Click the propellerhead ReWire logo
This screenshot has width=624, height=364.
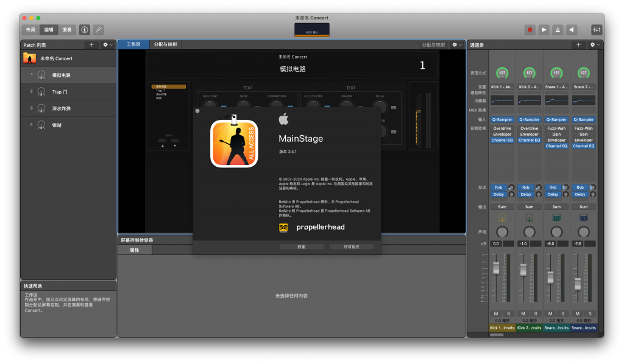click(x=283, y=228)
